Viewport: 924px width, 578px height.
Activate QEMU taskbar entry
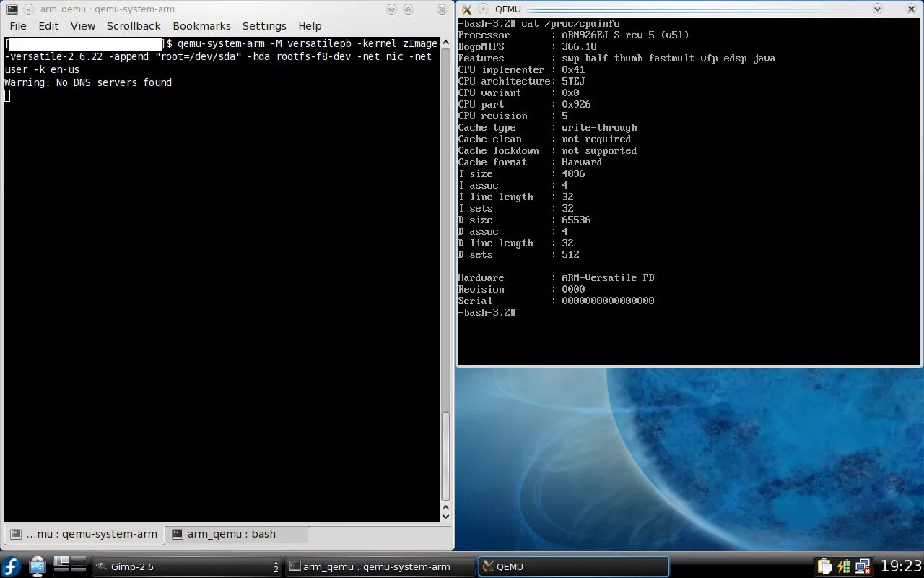(574, 566)
